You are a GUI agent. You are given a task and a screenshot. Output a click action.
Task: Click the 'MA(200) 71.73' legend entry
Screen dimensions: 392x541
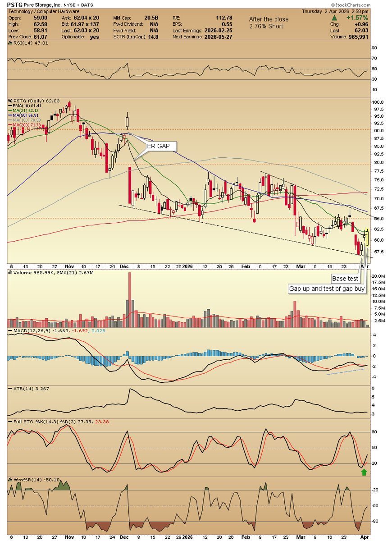(25, 125)
